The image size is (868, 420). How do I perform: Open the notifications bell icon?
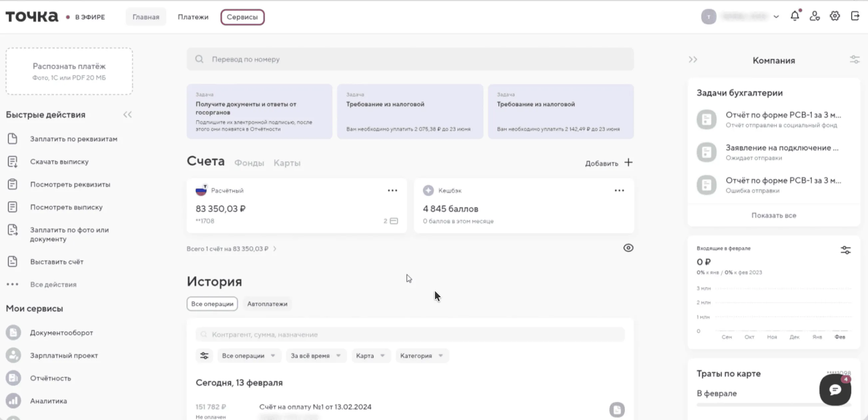[794, 16]
